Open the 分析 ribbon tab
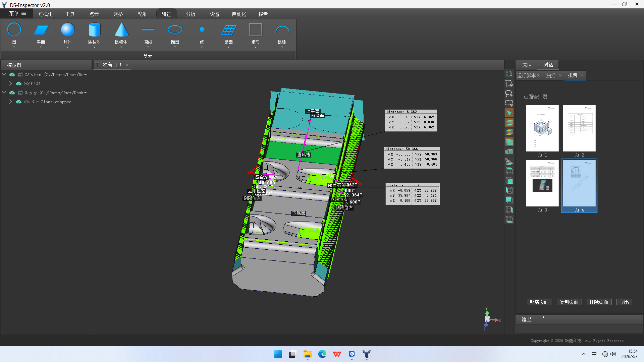This screenshot has height=362, width=644. click(x=191, y=14)
